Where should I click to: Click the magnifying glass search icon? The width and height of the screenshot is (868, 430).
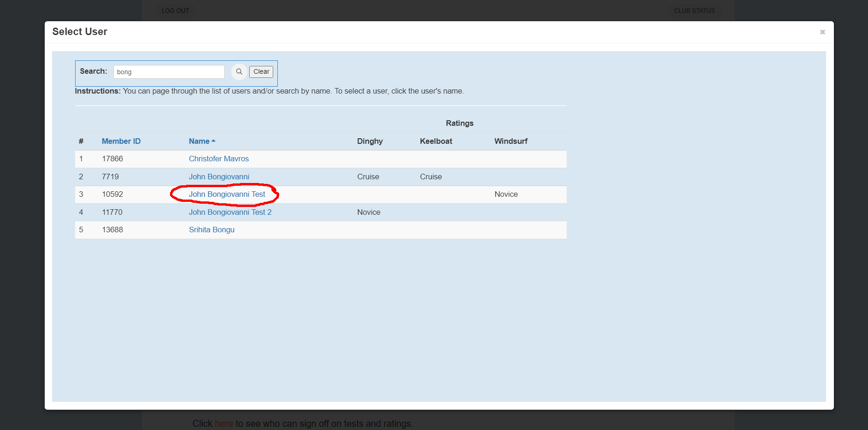coord(239,72)
